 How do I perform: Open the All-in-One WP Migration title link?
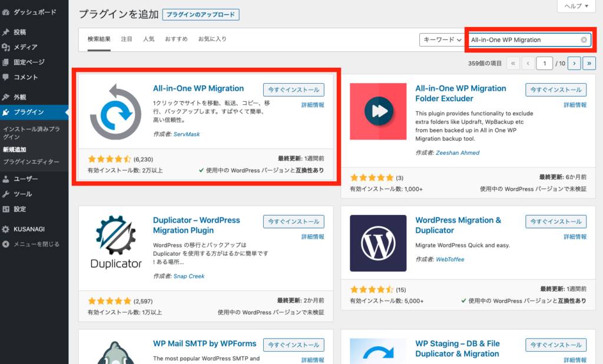(x=198, y=88)
